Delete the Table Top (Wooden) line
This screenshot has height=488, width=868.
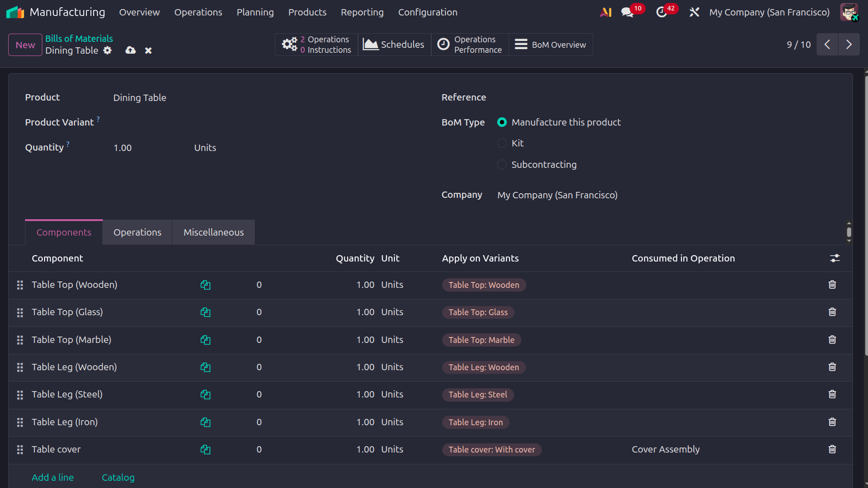tap(832, 285)
